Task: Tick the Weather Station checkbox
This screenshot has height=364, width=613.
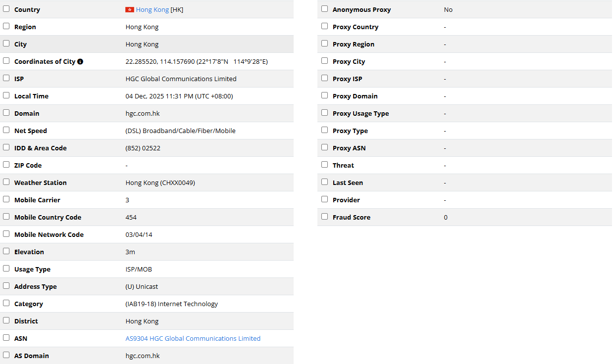Action: [x=6, y=182]
